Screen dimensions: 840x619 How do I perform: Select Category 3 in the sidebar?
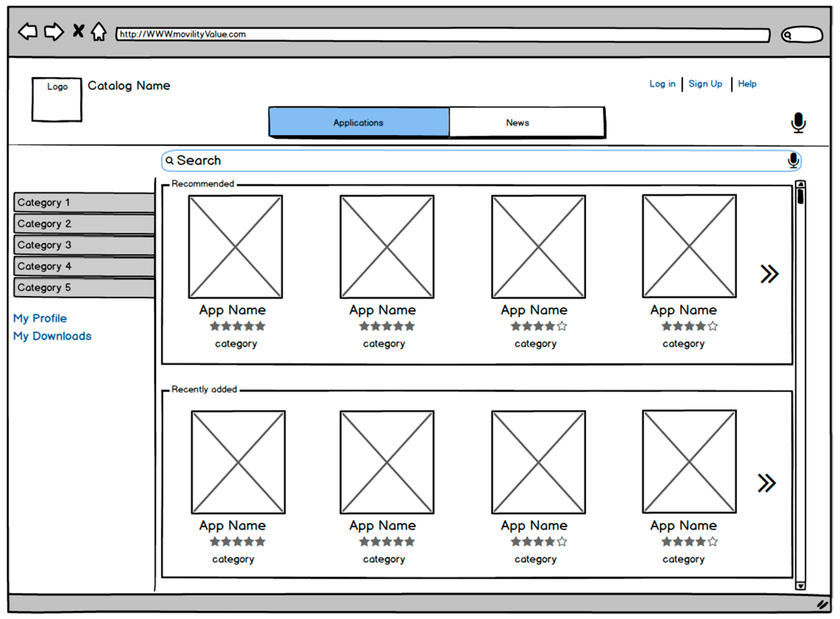pos(84,245)
